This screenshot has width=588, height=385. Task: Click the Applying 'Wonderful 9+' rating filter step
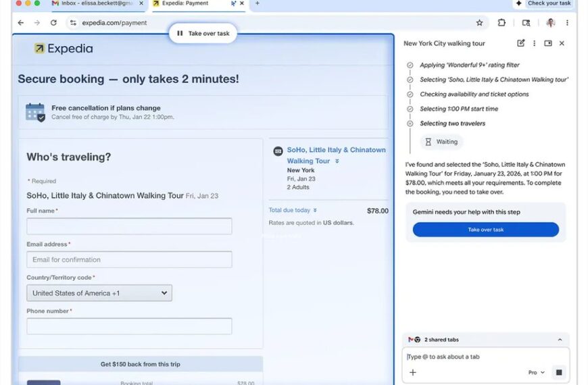[x=470, y=65]
